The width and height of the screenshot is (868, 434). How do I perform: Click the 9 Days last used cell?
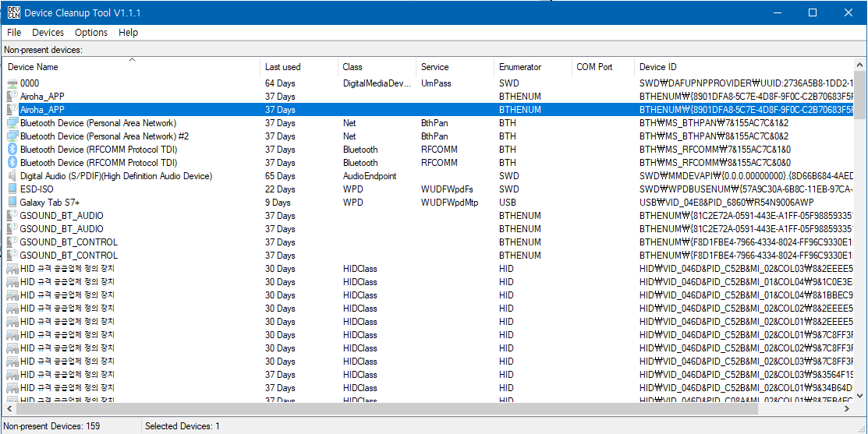coord(278,203)
